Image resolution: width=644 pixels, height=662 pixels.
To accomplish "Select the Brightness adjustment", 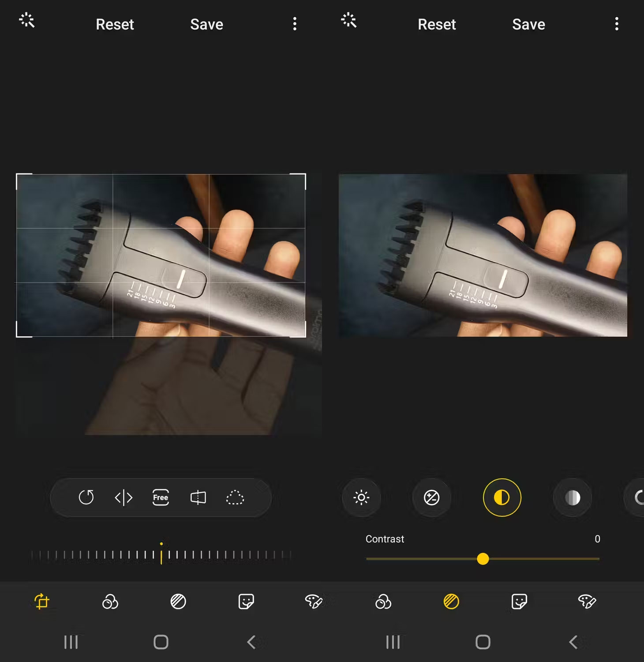I will (362, 497).
